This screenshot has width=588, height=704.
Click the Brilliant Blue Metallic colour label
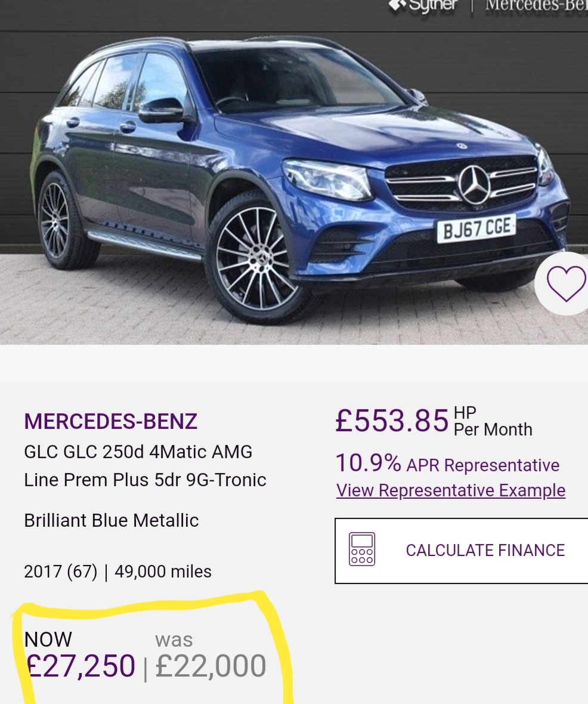112,520
